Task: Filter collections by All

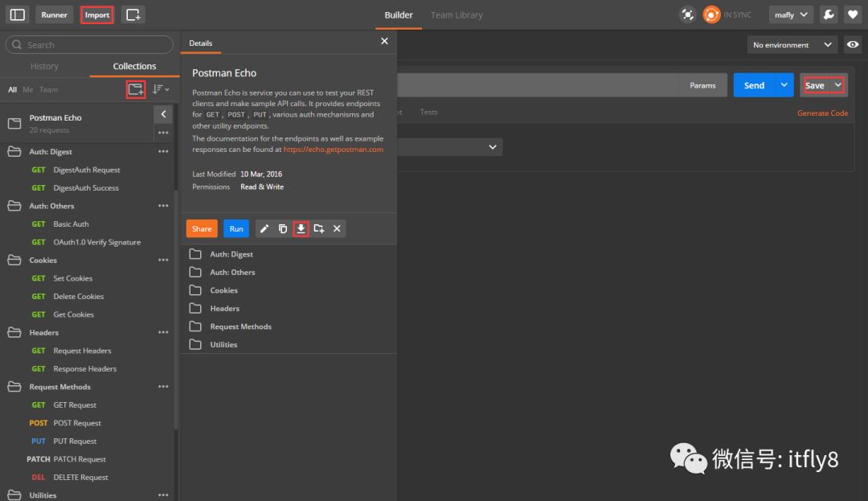Action: 12,90
